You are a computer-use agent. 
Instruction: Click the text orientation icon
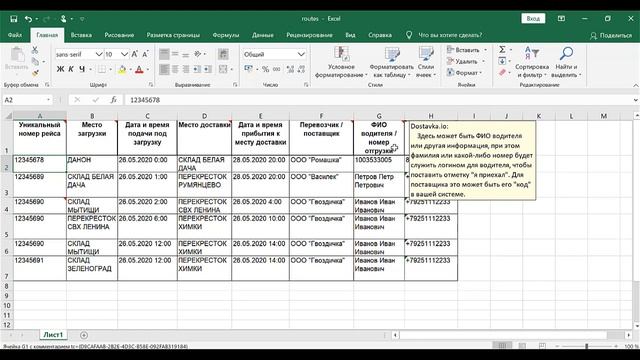click(198, 54)
